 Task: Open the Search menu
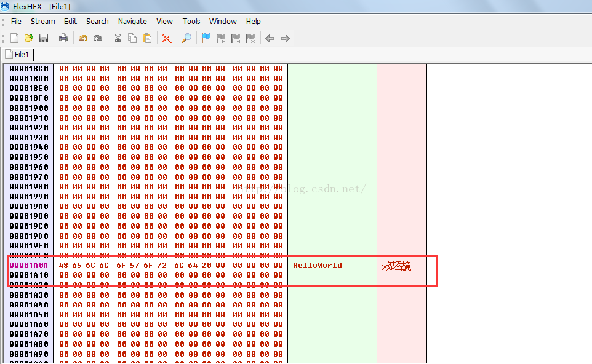coord(97,22)
